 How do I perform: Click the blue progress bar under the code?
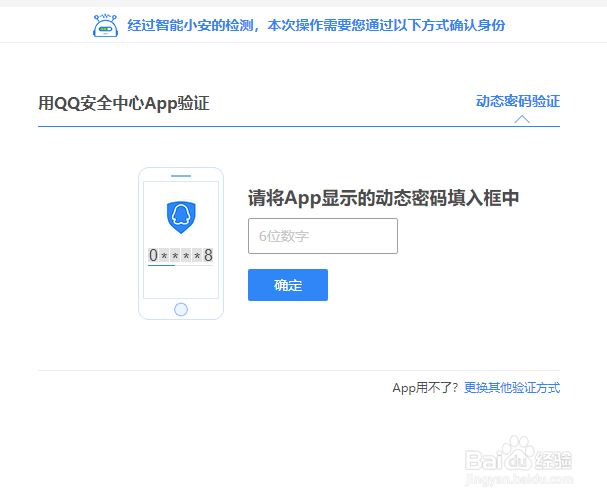(161, 265)
